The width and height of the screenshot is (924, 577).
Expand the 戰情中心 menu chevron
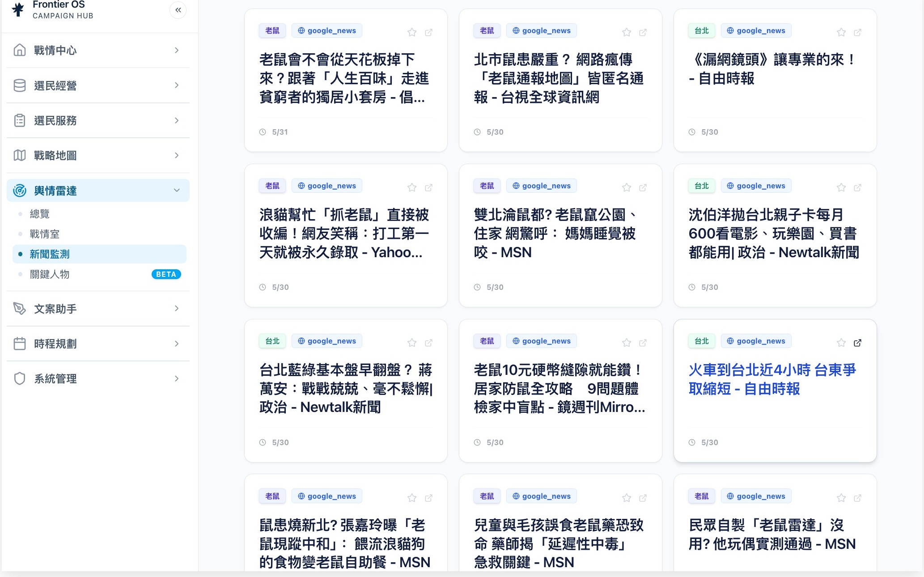pos(177,50)
